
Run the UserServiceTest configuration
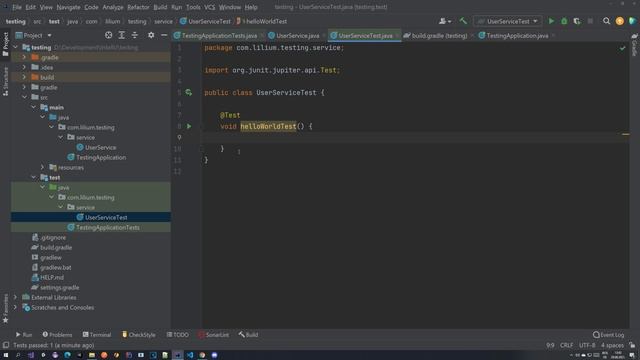[x=551, y=21]
